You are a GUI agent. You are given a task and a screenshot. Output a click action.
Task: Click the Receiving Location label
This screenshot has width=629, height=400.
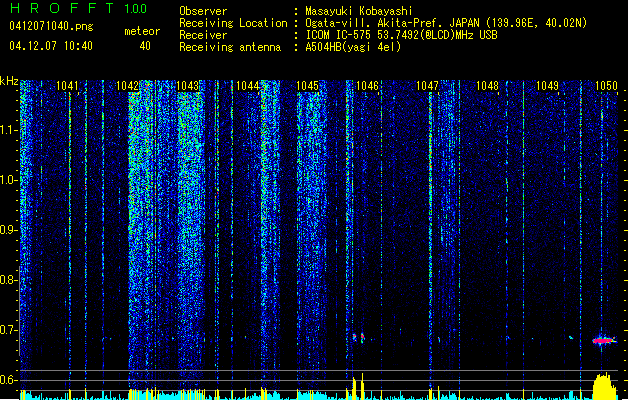pos(233,23)
